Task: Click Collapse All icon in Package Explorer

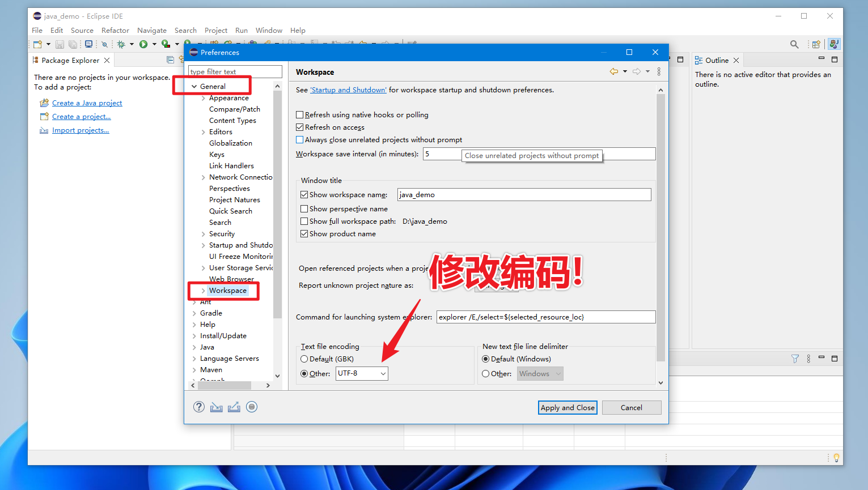Action: 170,59
